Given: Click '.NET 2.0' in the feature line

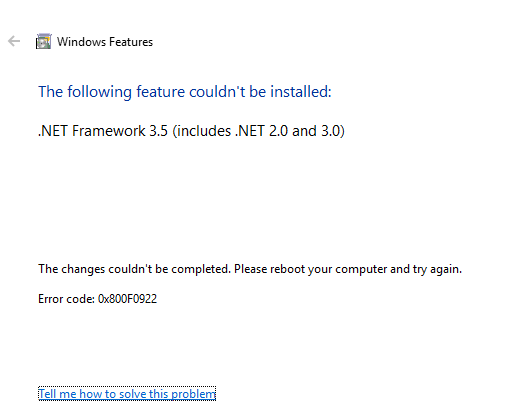Looking at the screenshot, I should point(261,131).
